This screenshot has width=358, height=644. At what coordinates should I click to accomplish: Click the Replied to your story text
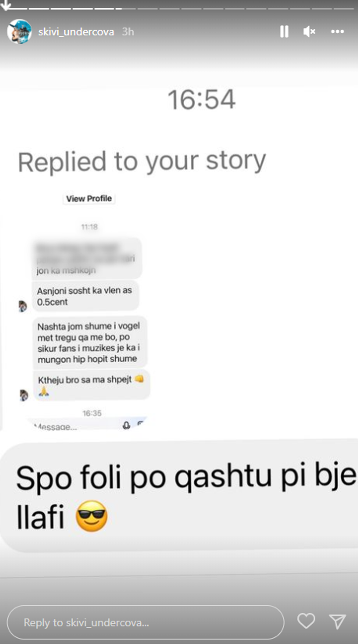[x=142, y=161]
